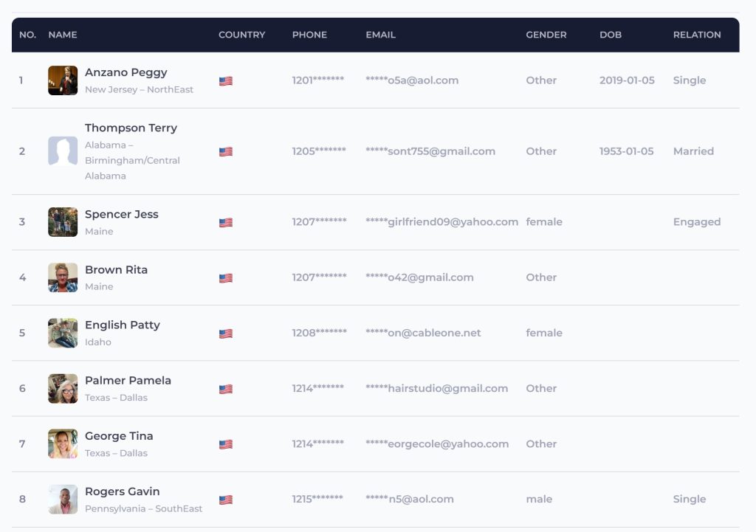This screenshot has width=756, height=532.
Task: Select the name Palmer Pamela
Action: coord(128,380)
